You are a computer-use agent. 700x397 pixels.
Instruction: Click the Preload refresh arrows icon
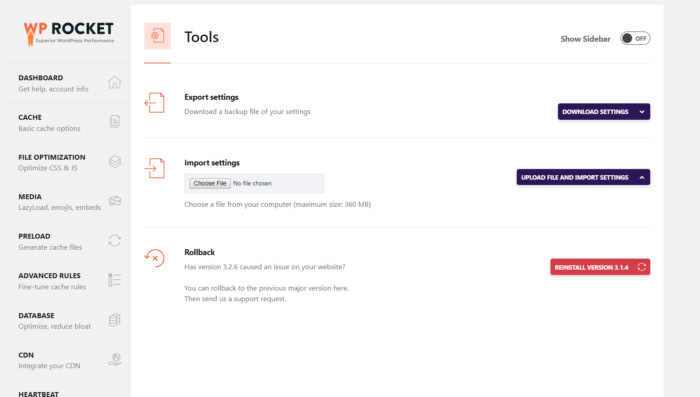point(115,241)
